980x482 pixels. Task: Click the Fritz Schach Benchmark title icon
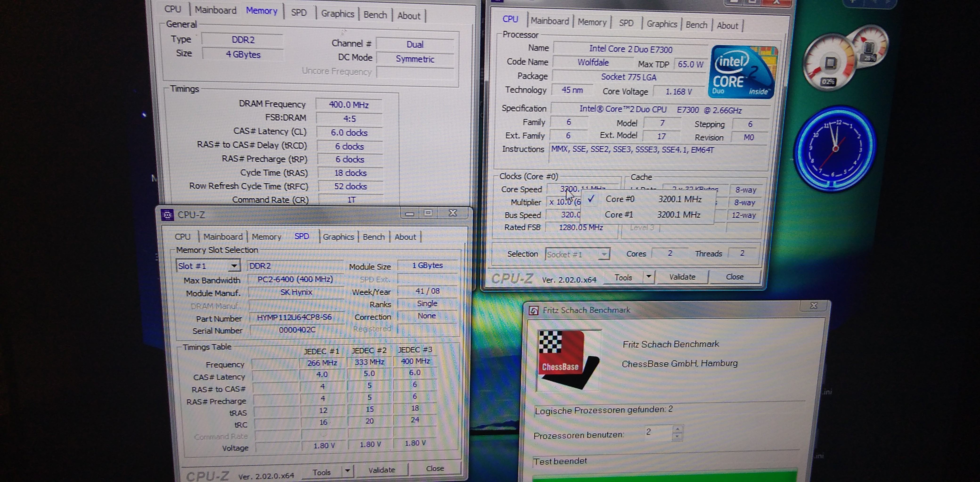(x=533, y=311)
